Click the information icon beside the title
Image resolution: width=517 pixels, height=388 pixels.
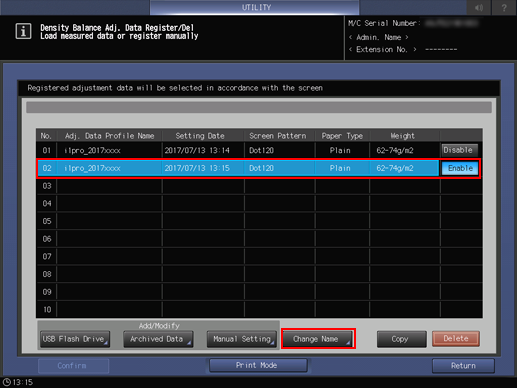(23, 31)
